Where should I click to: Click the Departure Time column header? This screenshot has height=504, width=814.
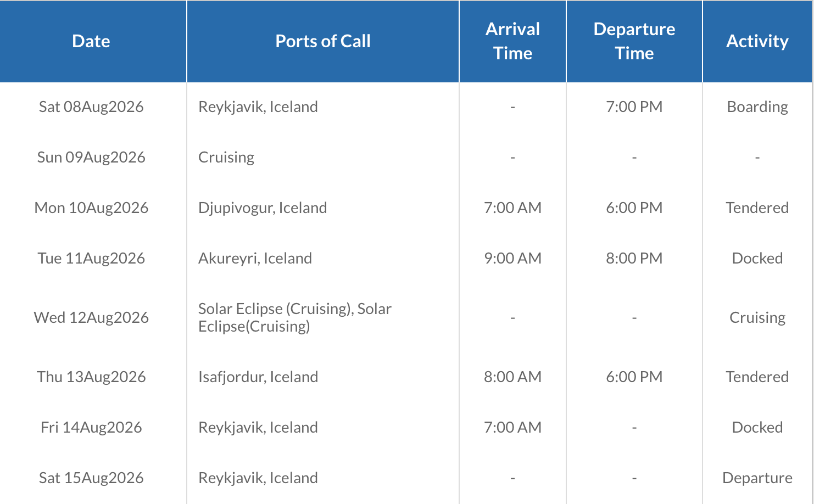pyautogui.click(x=634, y=41)
